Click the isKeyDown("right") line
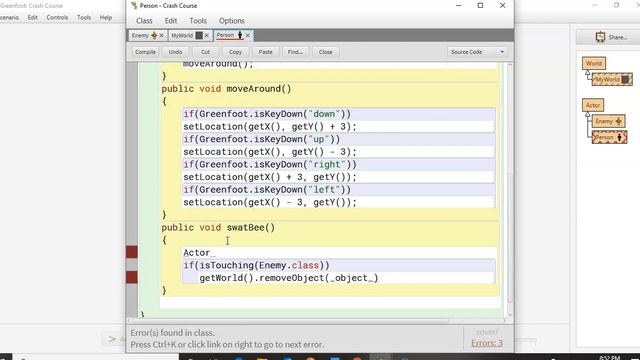This screenshot has width=640, height=360. tap(339, 164)
